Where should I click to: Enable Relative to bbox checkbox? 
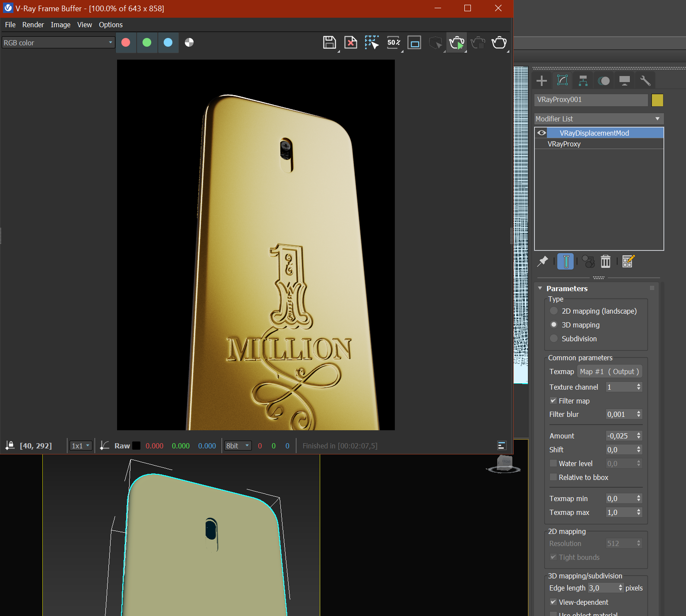tap(553, 477)
